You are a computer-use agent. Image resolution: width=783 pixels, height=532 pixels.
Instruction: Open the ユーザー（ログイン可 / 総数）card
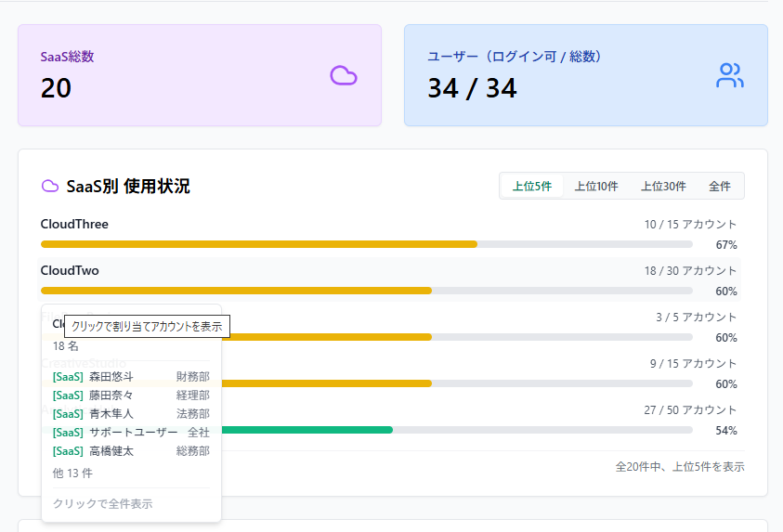point(586,75)
